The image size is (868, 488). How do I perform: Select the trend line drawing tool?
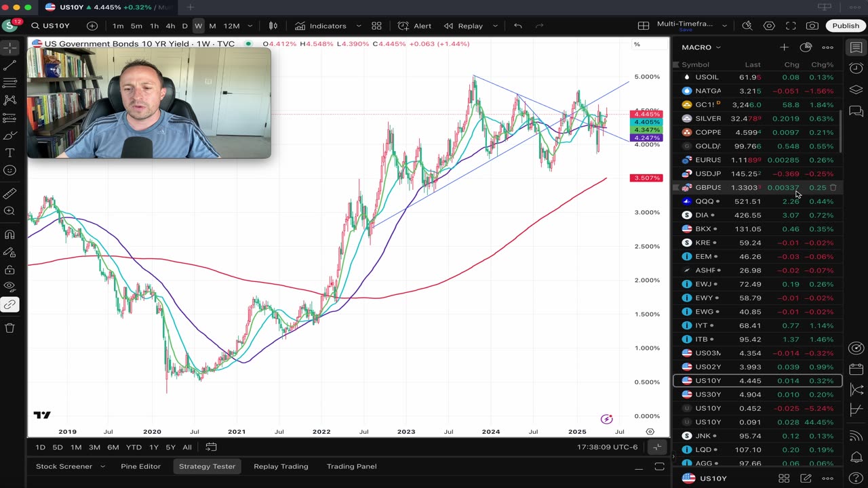click(9, 65)
